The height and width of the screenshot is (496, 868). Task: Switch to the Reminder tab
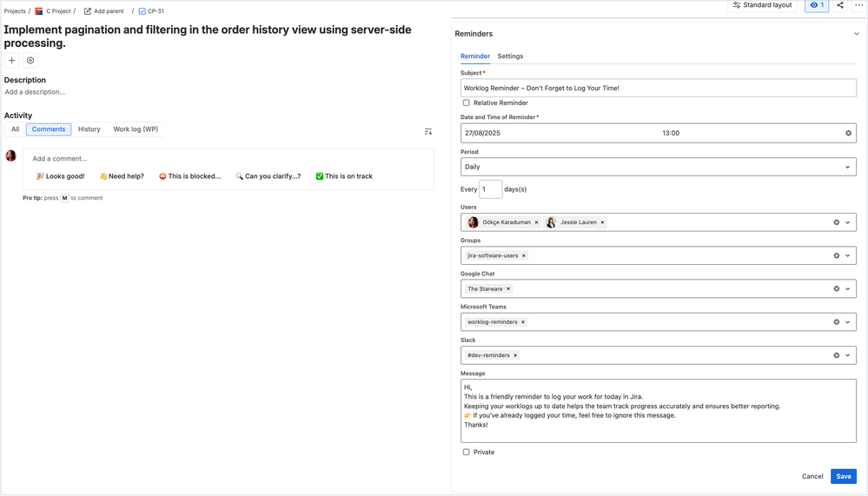[475, 56]
